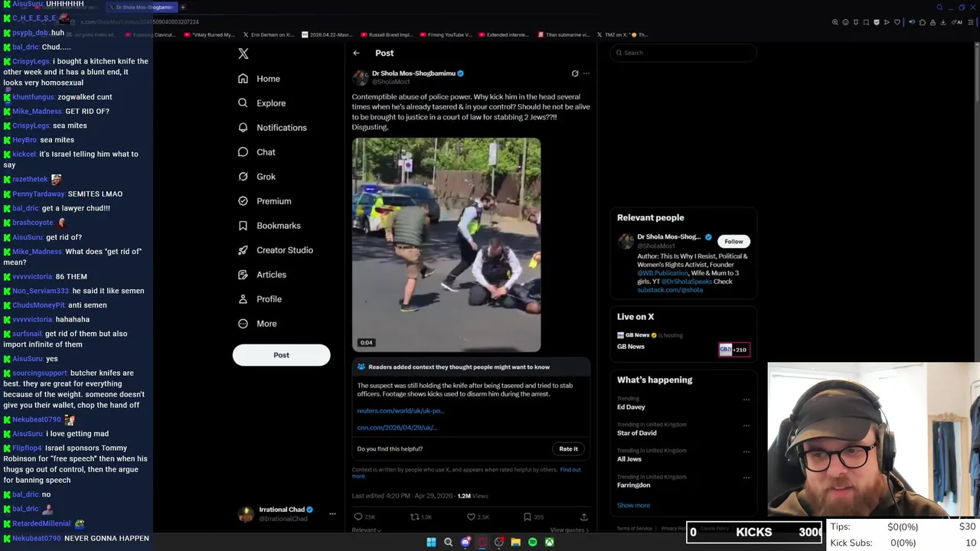The image size is (980, 551).
Task: Open the Extended interview bookmark
Action: 505,34
